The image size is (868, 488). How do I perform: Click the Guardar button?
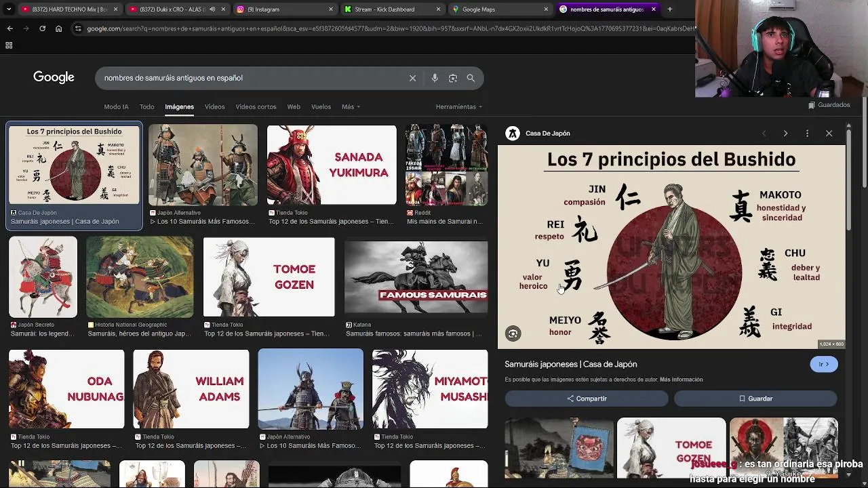[755, 399]
